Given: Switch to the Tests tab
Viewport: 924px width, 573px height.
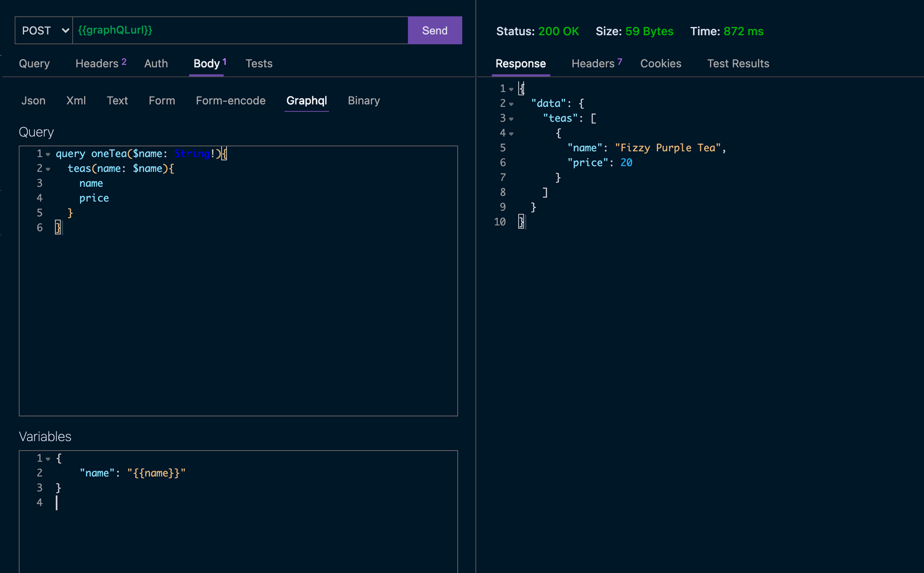Looking at the screenshot, I should coord(259,63).
